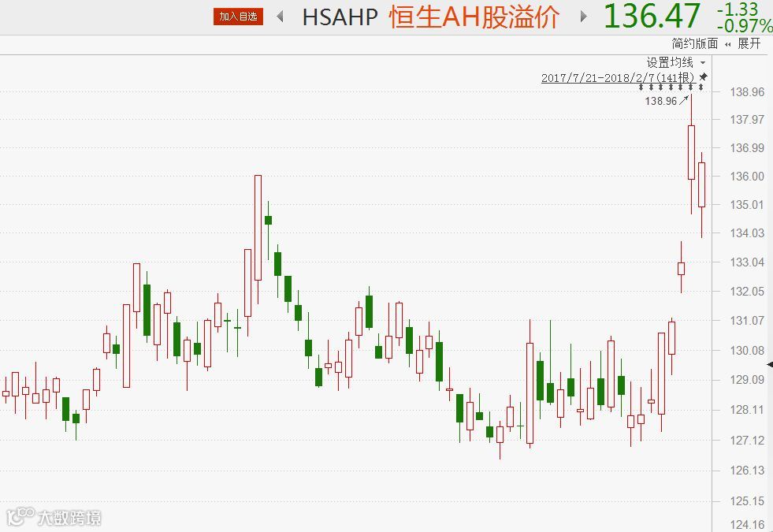Viewport: 773px width, 532px height.
Task: Click the 135.01 axis label
Action: tap(747, 204)
